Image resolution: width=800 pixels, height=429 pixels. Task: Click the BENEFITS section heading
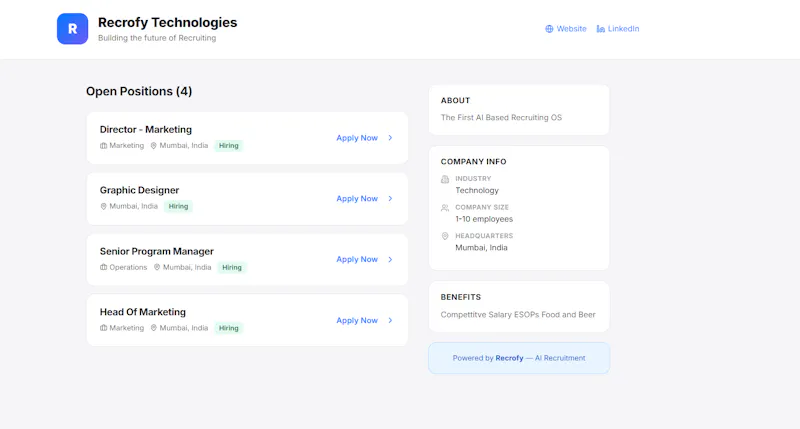click(461, 297)
